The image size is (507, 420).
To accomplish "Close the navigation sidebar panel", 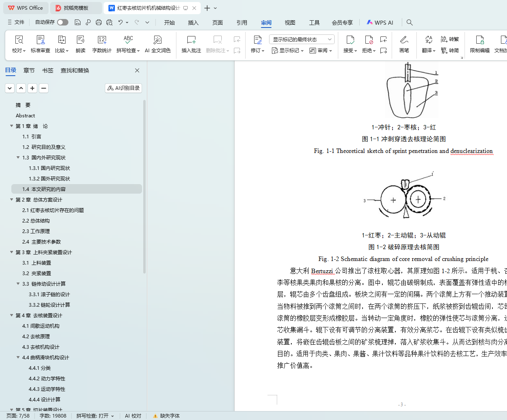I will (x=137, y=70).
